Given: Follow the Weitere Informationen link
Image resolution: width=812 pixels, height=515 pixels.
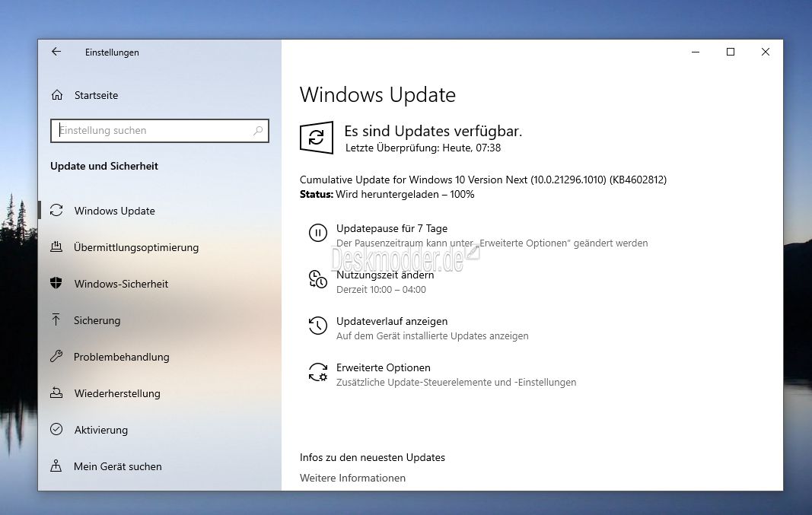Looking at the screenshot, I should coord(352,478).
